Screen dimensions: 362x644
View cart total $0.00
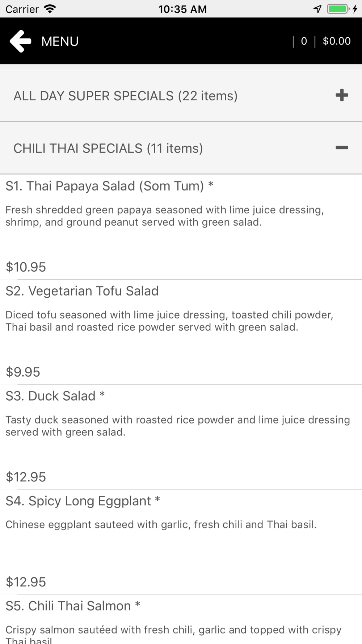(x=336, y=41)
